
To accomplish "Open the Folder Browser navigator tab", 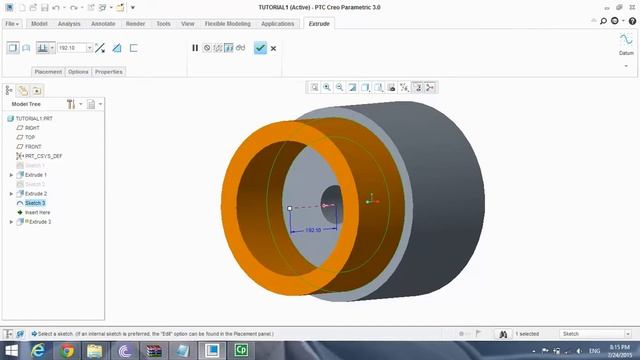I will tap(23, 90).
